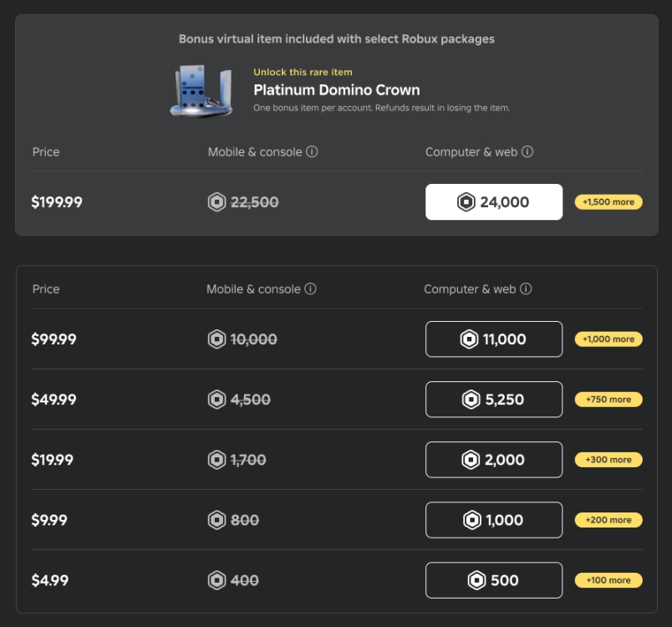
Task: Click the +750 more bonus badge
Action: coord(608,399)
